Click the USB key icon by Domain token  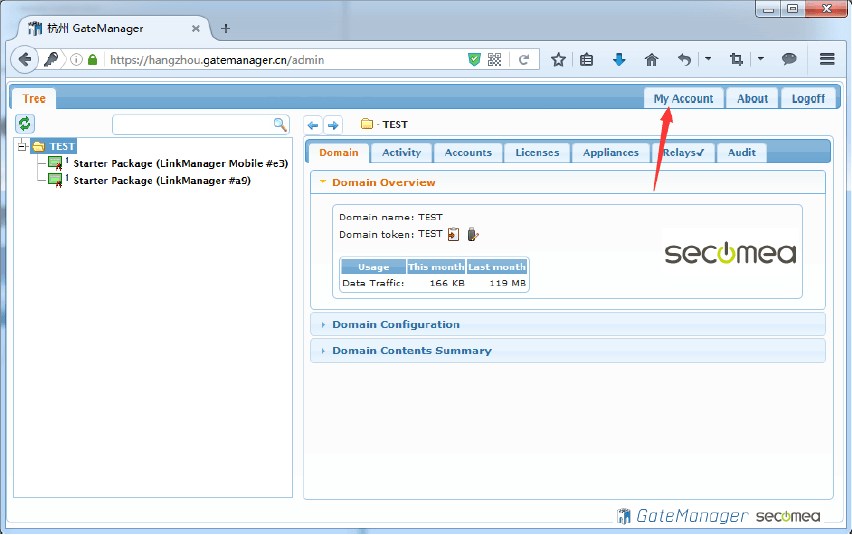473,234
